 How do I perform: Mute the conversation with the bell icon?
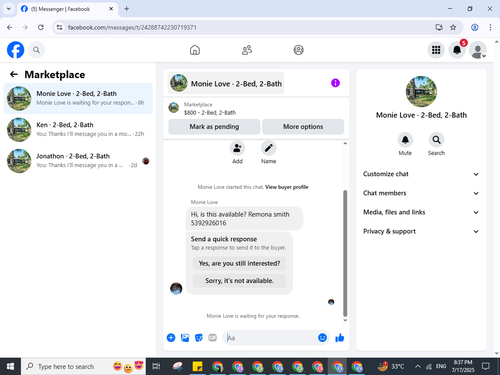coord(405,140)
